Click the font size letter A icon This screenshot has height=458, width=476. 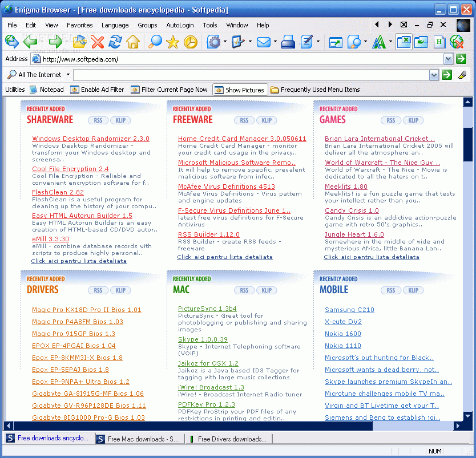[x=379, y=42]
